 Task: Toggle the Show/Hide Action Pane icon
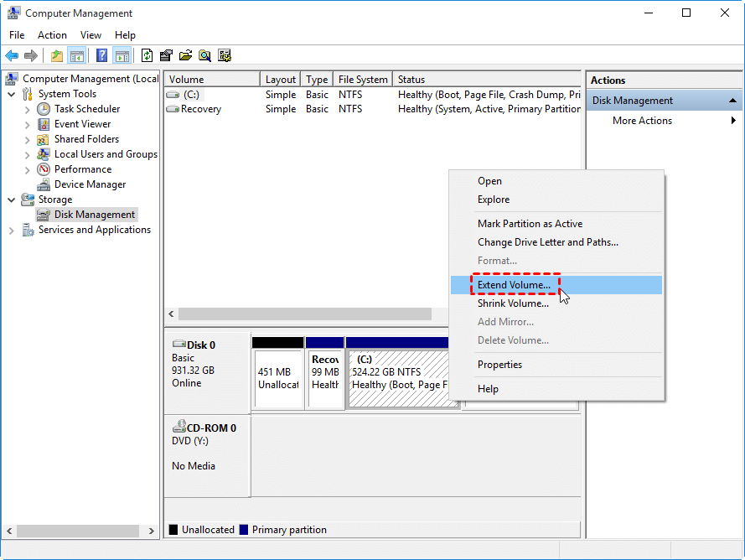click(122, 56)
